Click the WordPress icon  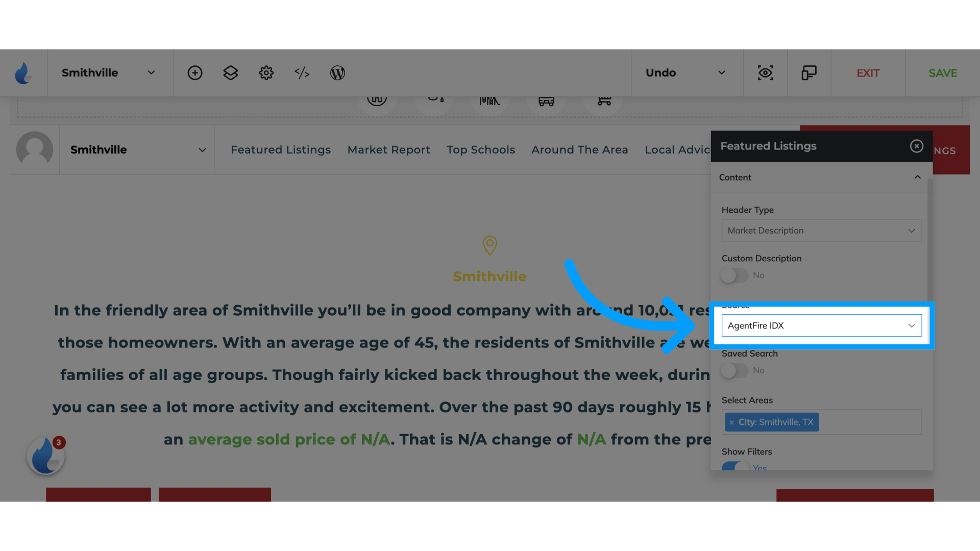click(x=337, y=72)
